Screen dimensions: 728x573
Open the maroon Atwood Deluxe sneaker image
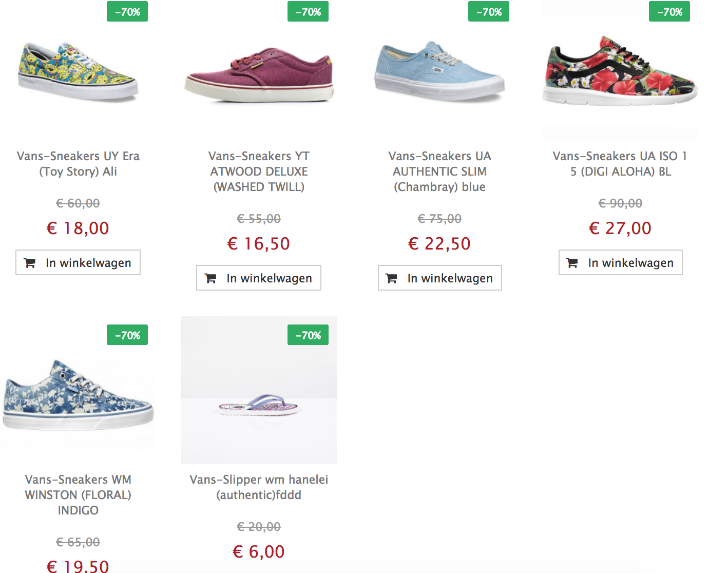coord(259,75)
